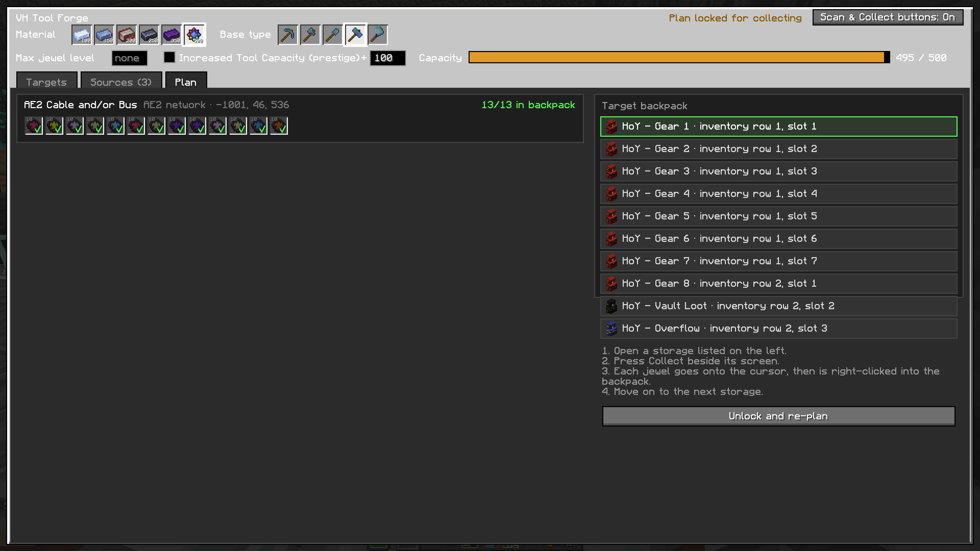
Task: Select the gem cluster 500-capacity material
Action: (194, 35)
